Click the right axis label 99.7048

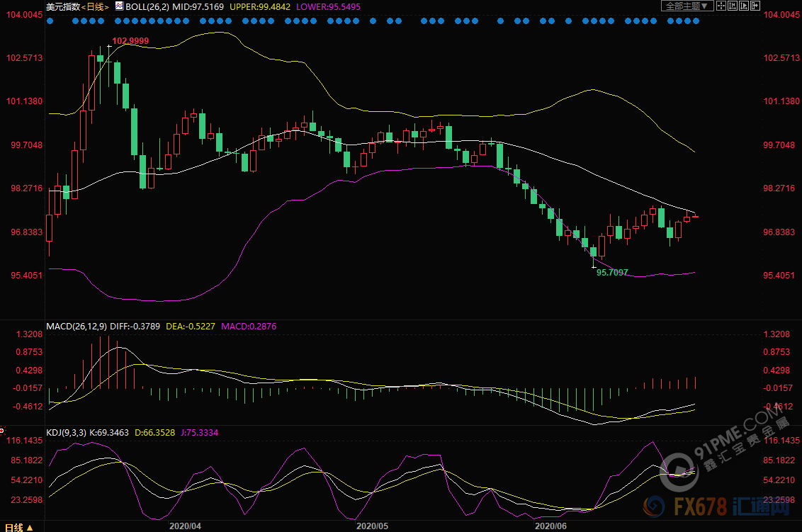tap(779, 145)
